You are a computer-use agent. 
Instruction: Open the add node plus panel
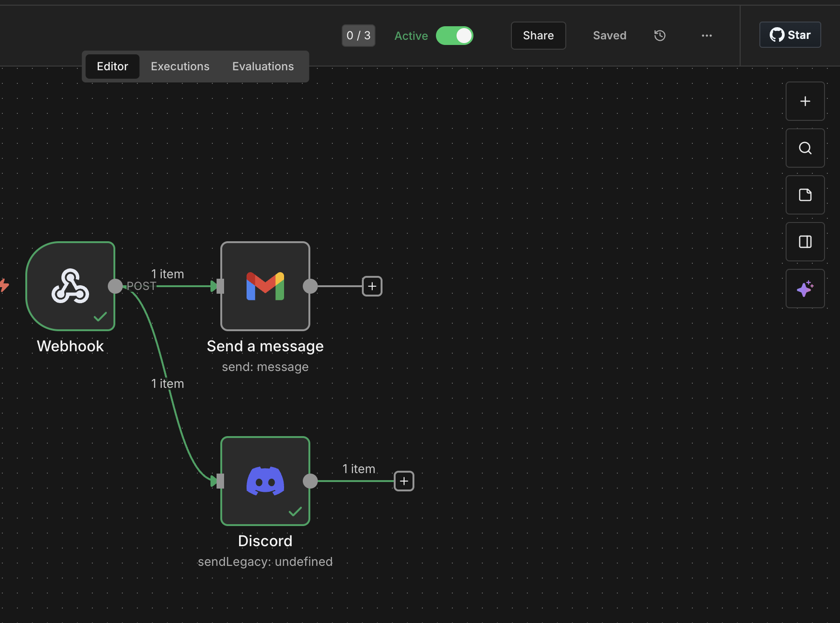pos(805,101)
